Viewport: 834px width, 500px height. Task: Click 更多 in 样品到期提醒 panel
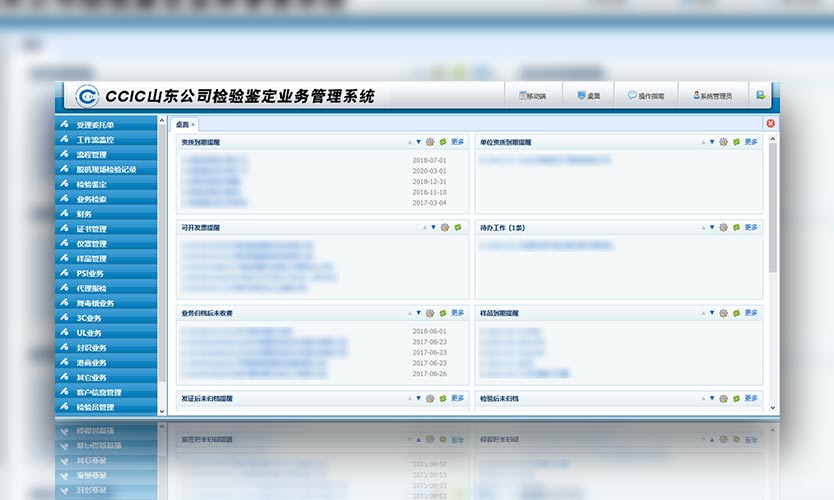click(x=751, y=313)
